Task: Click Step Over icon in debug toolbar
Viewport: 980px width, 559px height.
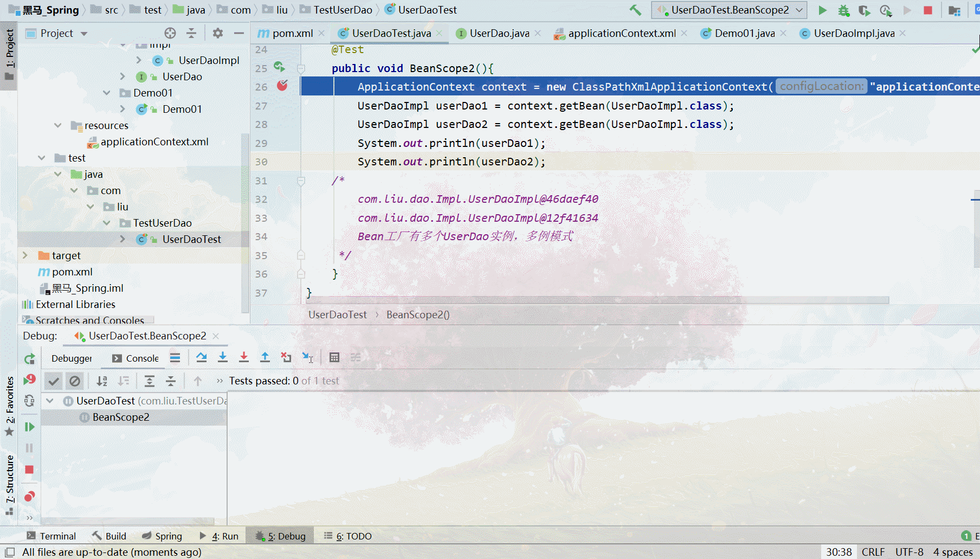Action: (202, 357)
